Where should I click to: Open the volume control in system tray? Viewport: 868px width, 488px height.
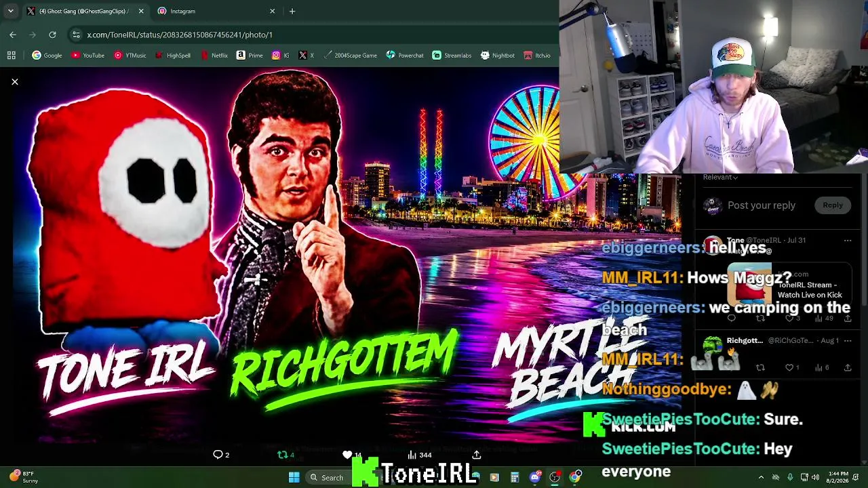click(x=816, y=477)
